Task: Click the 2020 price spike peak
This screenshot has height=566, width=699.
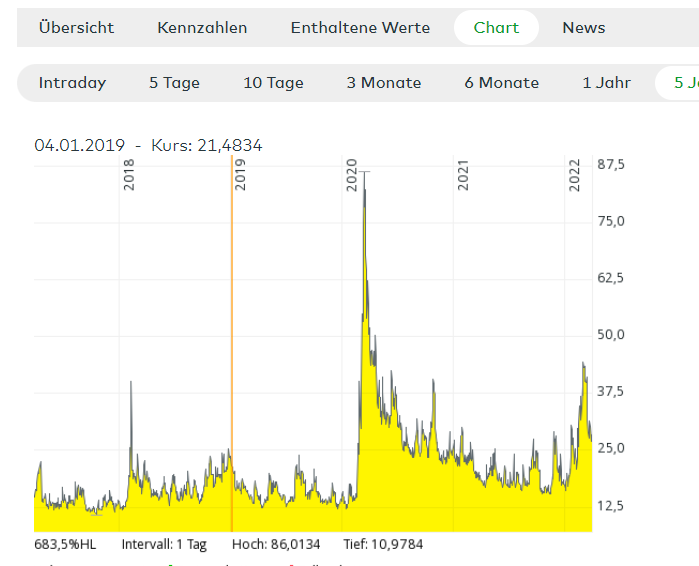Action: point(364,176)
